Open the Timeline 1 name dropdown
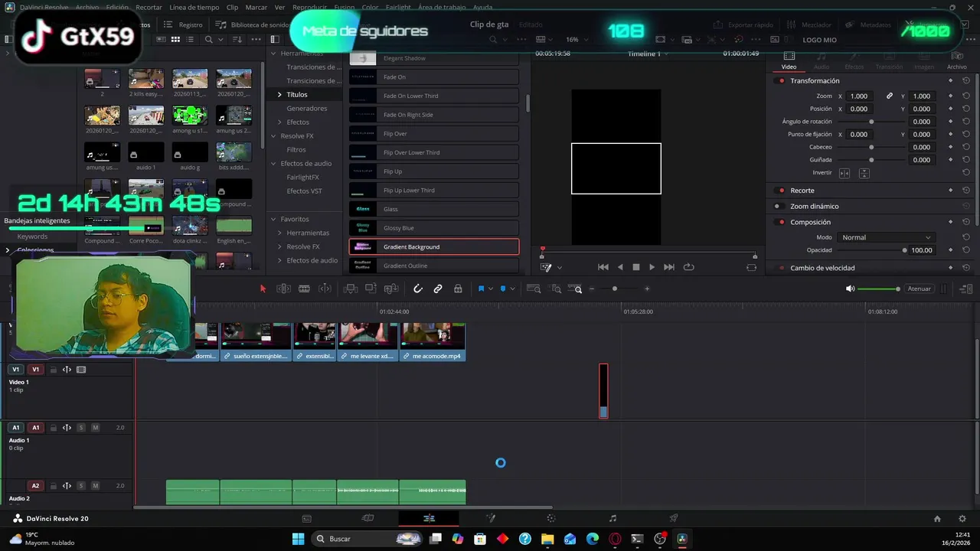Screen dimensions: 980x551 [x=648, y=54]
